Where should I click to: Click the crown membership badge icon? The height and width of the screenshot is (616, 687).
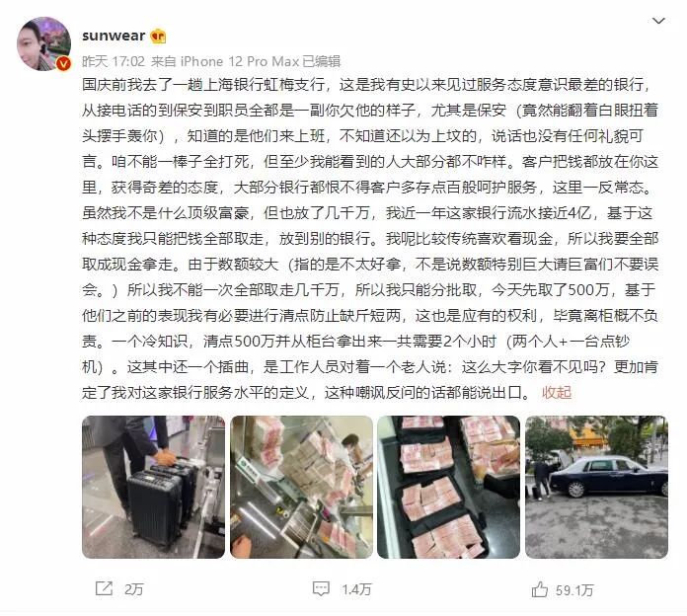158,36
